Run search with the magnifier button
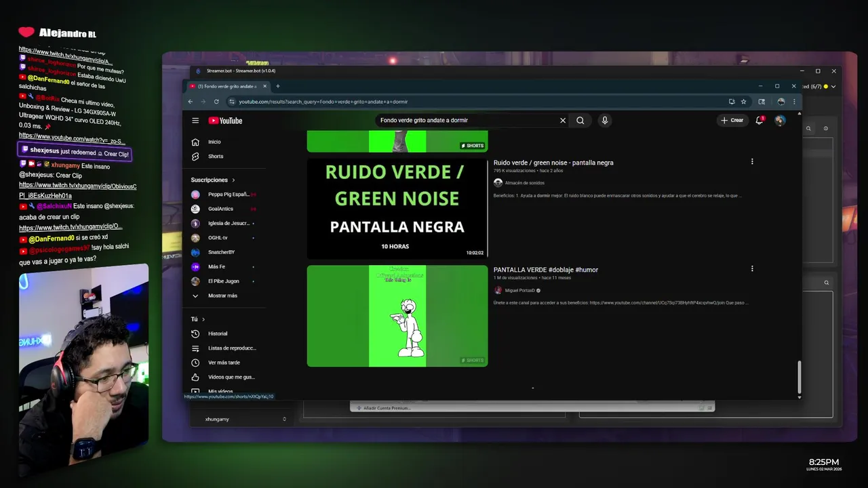Screen dimensions: 868x488 coord(580,121)
